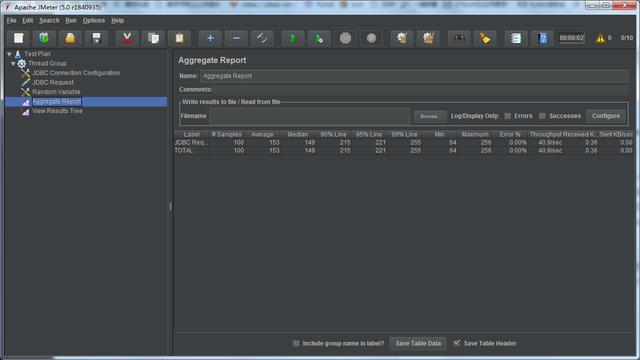
Task: Click the Reset Search broom icon
Action: 485,38
